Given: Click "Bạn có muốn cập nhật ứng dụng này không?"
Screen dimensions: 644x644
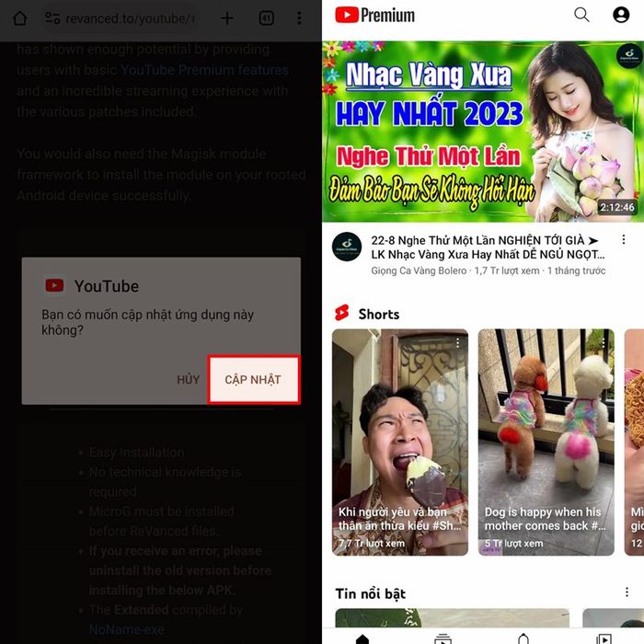Looking at the screenshot, I should tap(147, 322).
